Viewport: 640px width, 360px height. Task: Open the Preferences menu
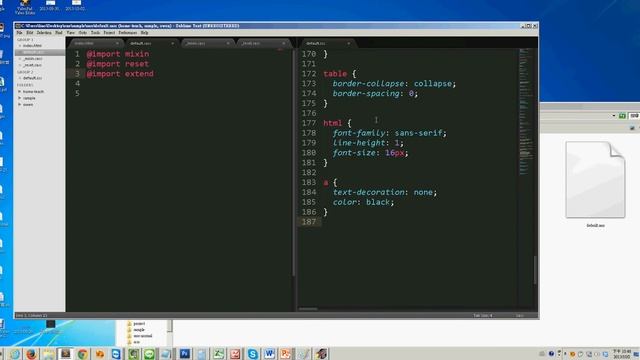tap(128, 33)
